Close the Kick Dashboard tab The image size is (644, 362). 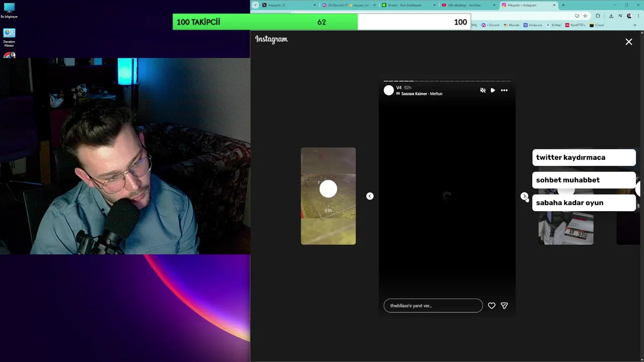[x=434, y=5]
